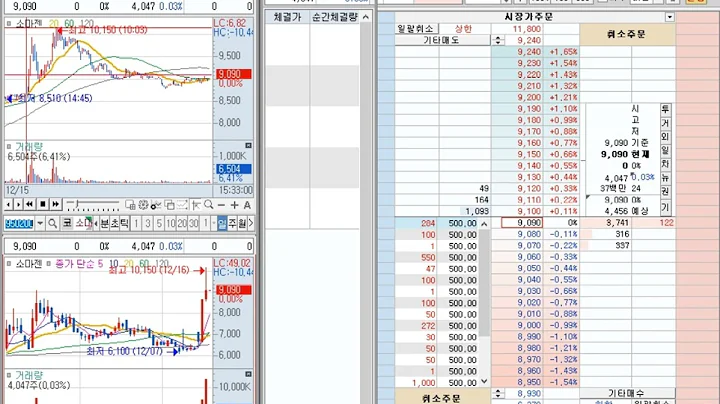This screenshot has height=404, width=720.
Task: Click the 순간체결량 column header
Action: (x=334, y=17)
